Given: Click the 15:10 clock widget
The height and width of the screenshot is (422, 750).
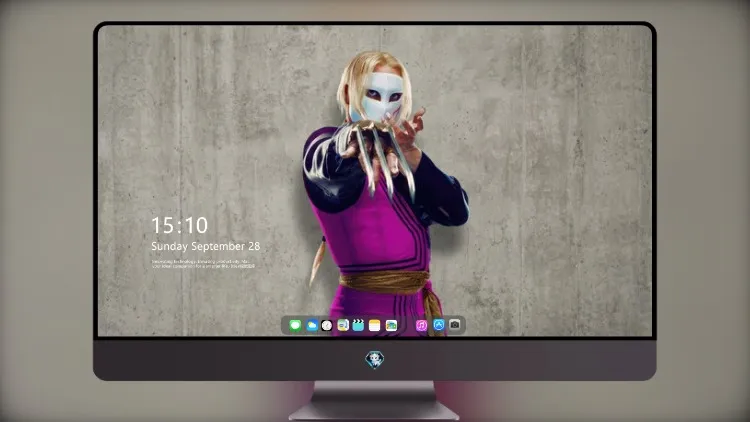Looking at the screenshot, I should [x=179, y=225].
